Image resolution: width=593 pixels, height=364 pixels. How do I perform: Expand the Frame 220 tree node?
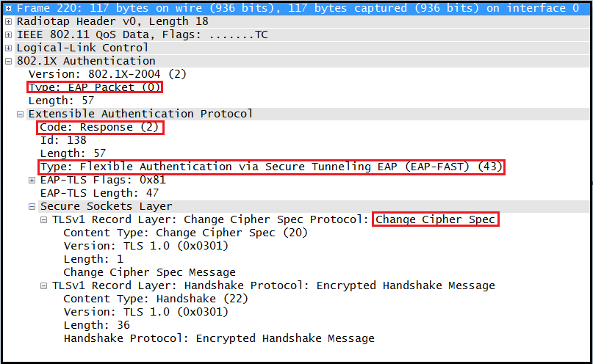tap(9, 8)
